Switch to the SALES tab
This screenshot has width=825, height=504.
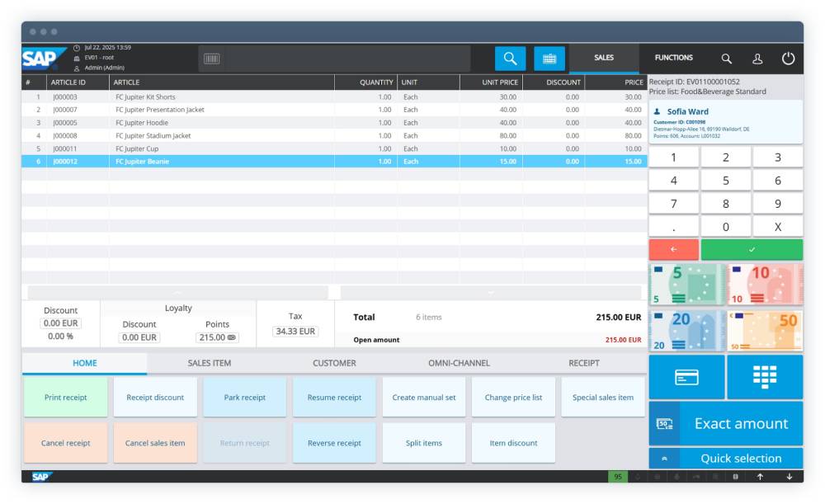pos(604,58)
